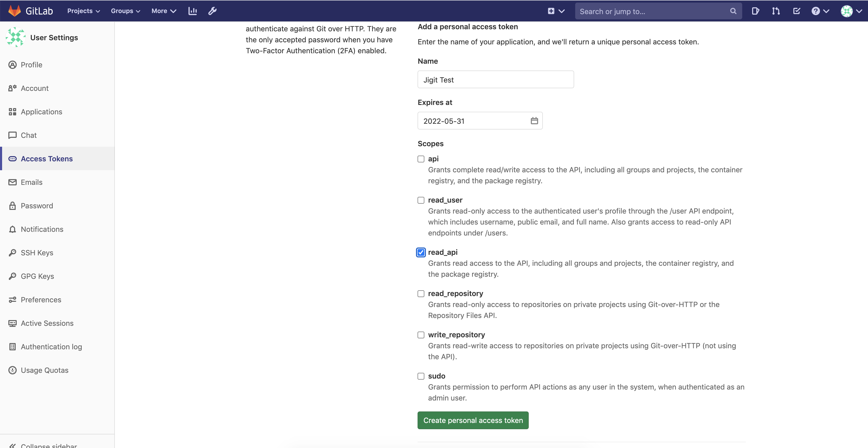The width and height of the screenshot is (868, 448).
Task: Click Create personal access token button
Action: pos(473,420)
